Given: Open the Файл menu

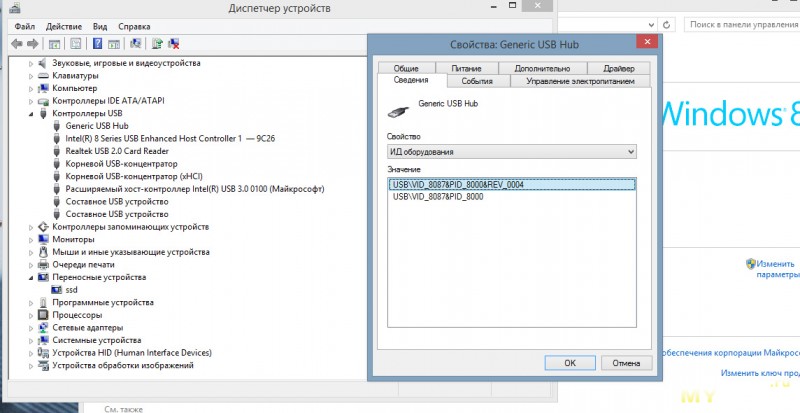Looking at the screenshot, I should (x=24, y=27).
